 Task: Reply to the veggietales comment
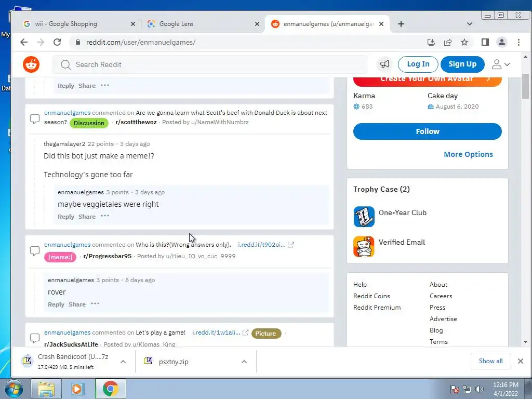point(66,217)
